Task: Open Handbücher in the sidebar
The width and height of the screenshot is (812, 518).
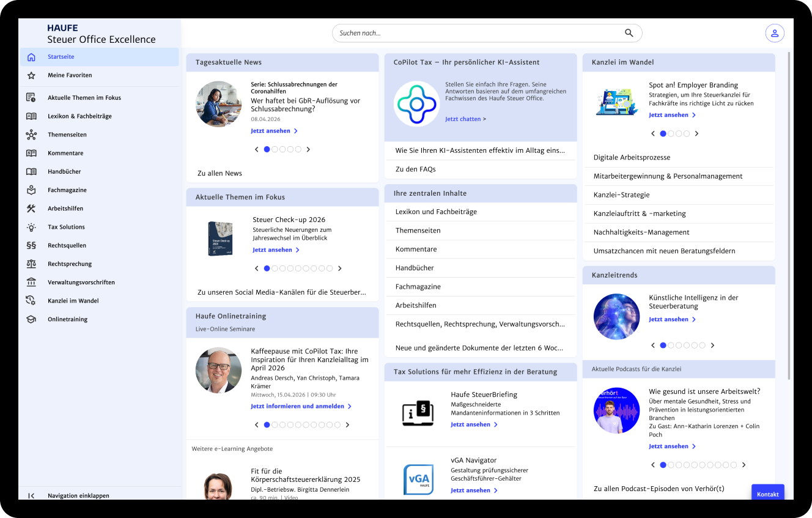Action: (100, 172)
